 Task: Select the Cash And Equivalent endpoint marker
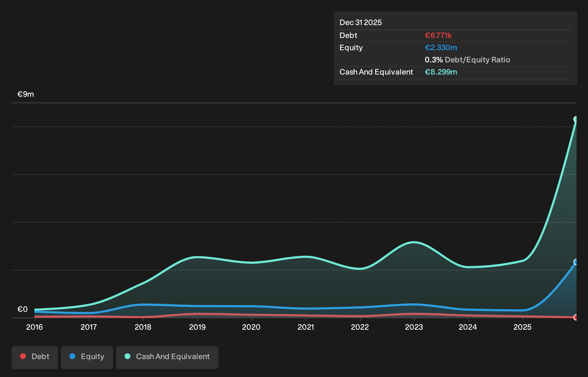coord(576,119)
